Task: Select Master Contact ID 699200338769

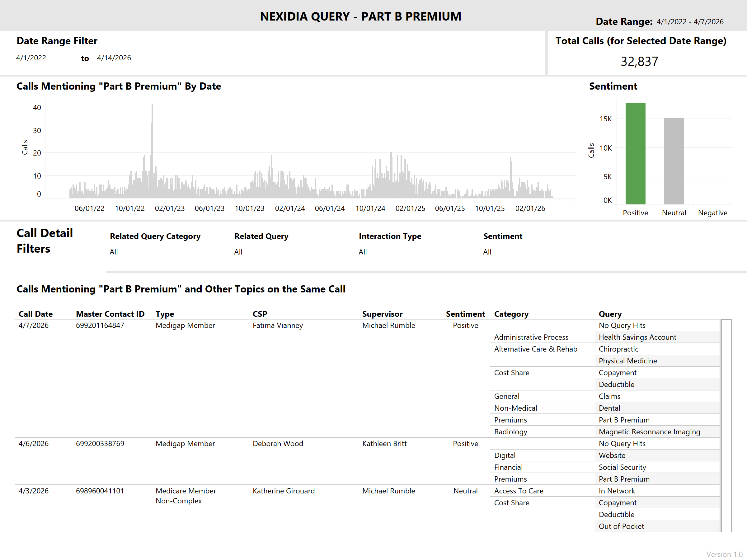Action: [x=100, y=444]
